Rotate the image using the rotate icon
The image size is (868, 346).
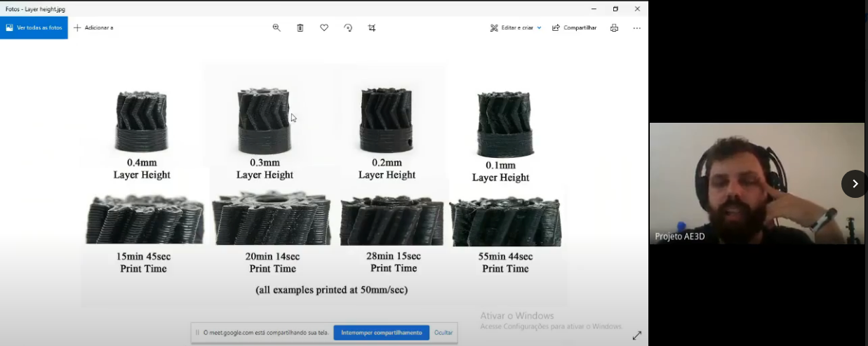tap(348, 27)
